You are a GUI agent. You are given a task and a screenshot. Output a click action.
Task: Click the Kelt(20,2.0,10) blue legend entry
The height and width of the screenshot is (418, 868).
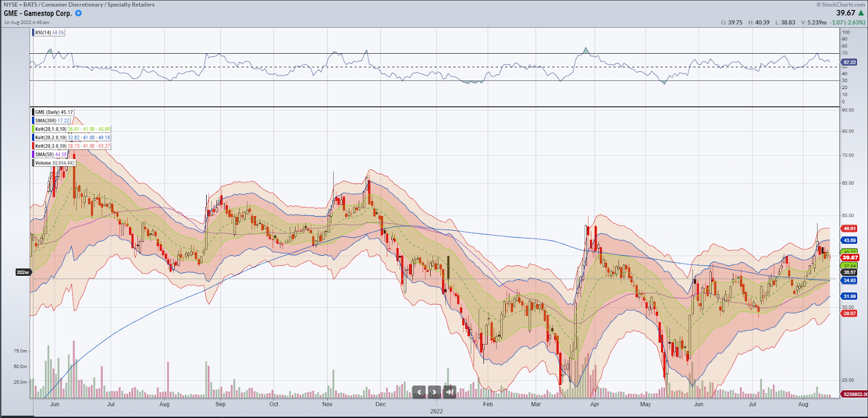click(x=72, y=137)
